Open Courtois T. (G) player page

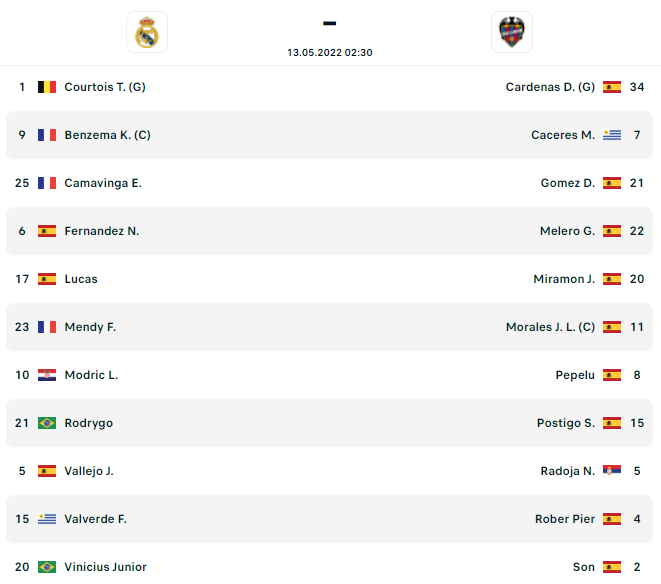tap(105, 87)
